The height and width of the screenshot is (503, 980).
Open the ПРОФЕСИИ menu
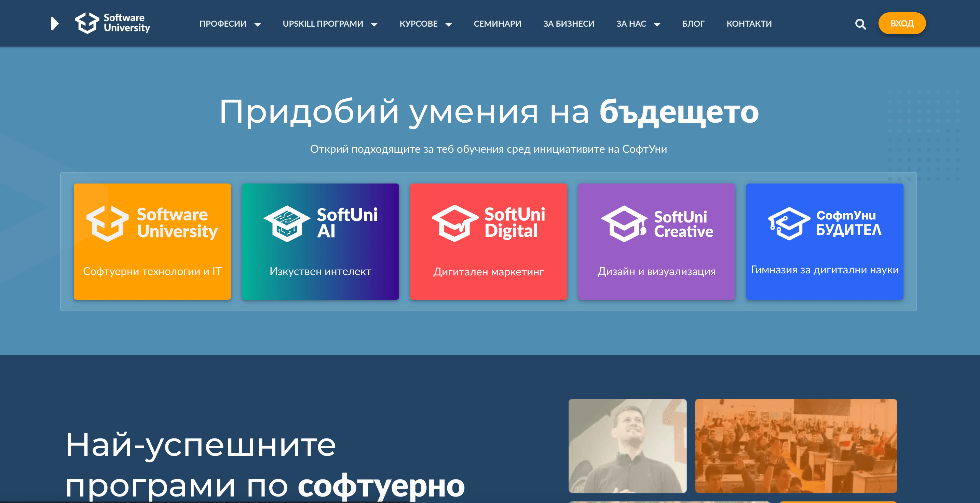tap(223, 24)
